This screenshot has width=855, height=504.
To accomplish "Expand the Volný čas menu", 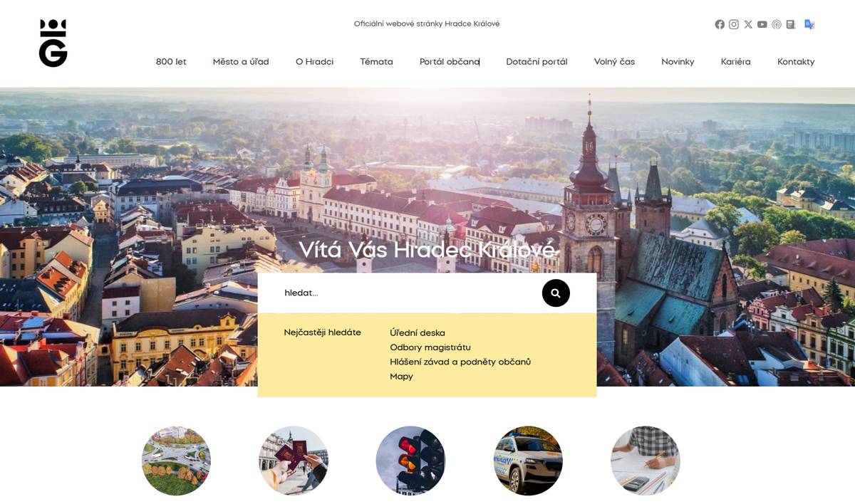I will 614,62.
